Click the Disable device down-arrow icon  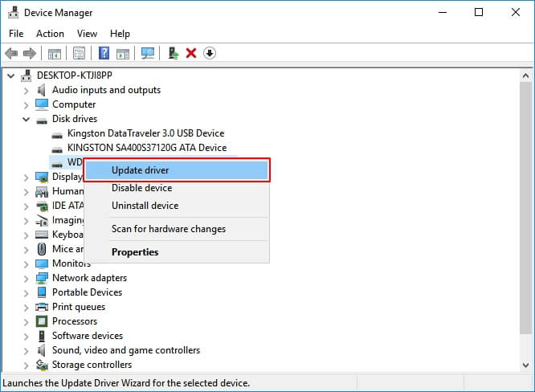210,53
